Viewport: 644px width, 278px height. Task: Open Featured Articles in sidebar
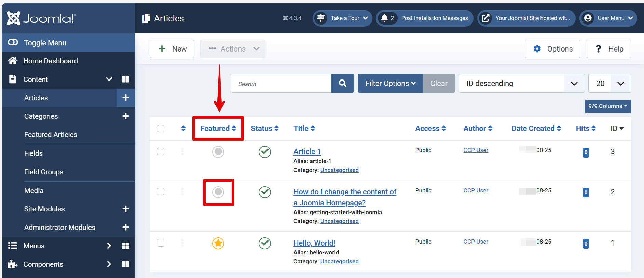(x=51, y=135)
